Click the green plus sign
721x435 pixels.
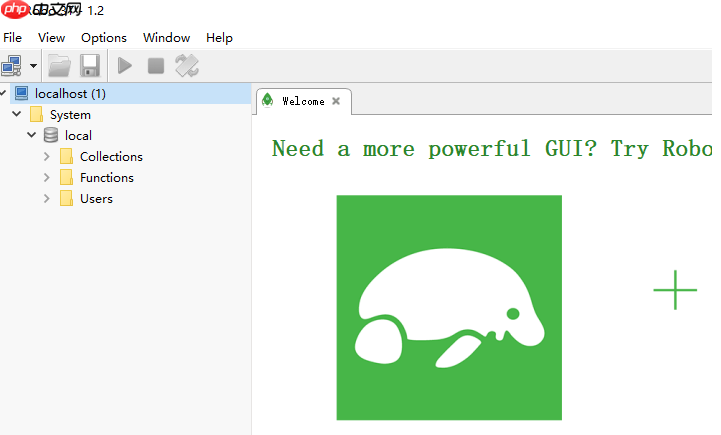coord(675,290)
